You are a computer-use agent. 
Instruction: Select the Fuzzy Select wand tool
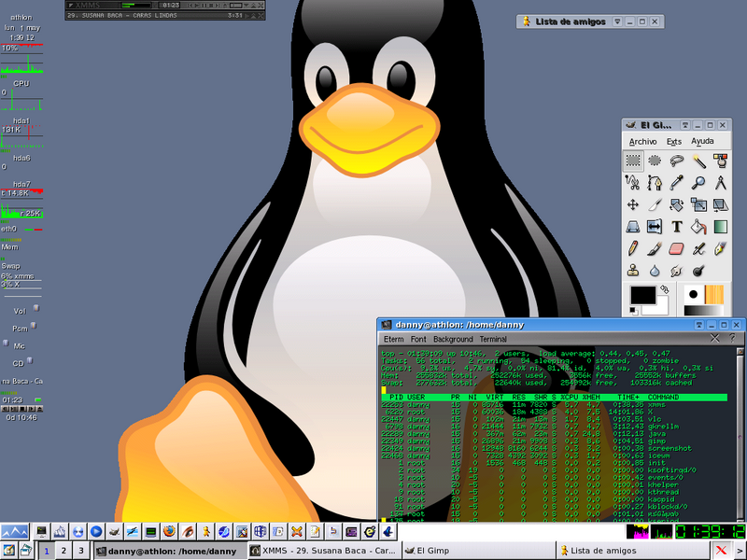pyautogui.click(x=698, y=160)
